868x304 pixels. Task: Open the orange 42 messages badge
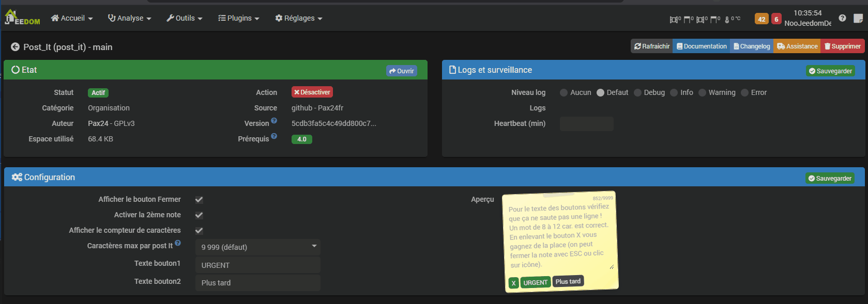762,19
